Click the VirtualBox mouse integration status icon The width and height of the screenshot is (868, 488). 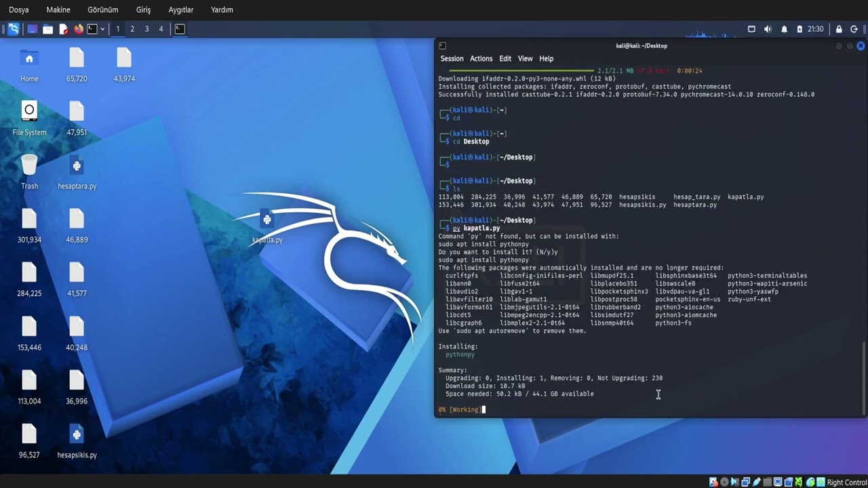[811, 482]
